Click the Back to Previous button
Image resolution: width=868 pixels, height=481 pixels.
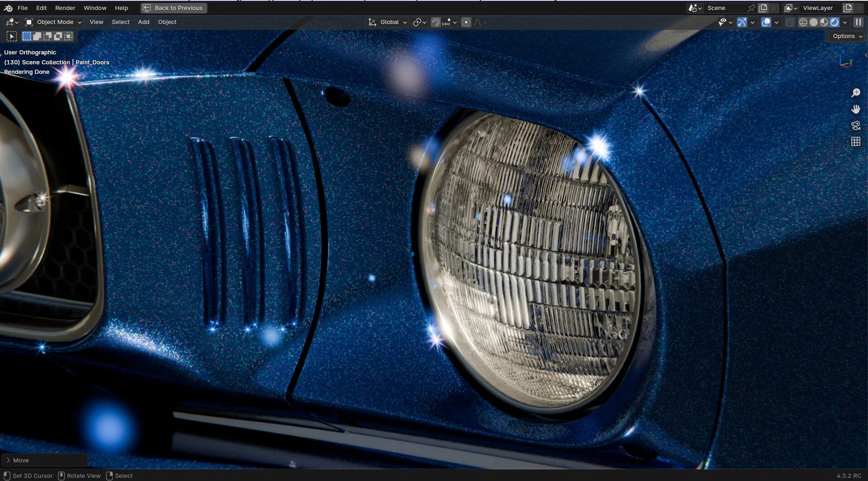click(x=174, y=8)
